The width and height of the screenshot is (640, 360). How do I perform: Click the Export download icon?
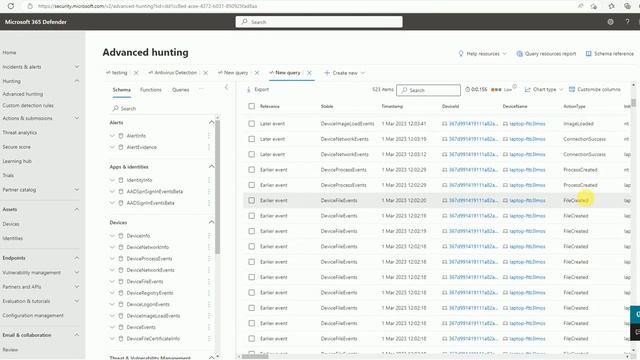249,89
